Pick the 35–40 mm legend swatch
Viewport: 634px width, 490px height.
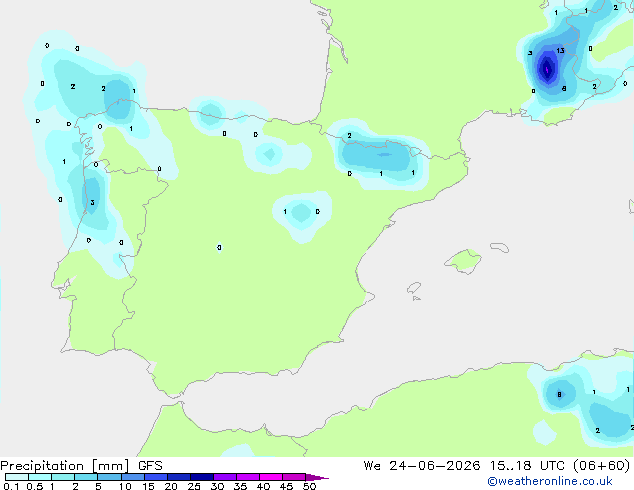coord(248,477)
